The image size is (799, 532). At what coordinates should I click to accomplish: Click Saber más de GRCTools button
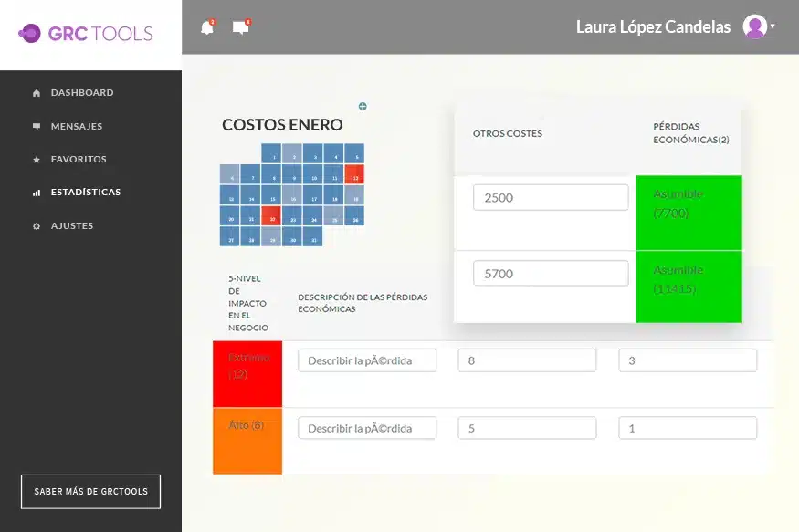(90, 491)
